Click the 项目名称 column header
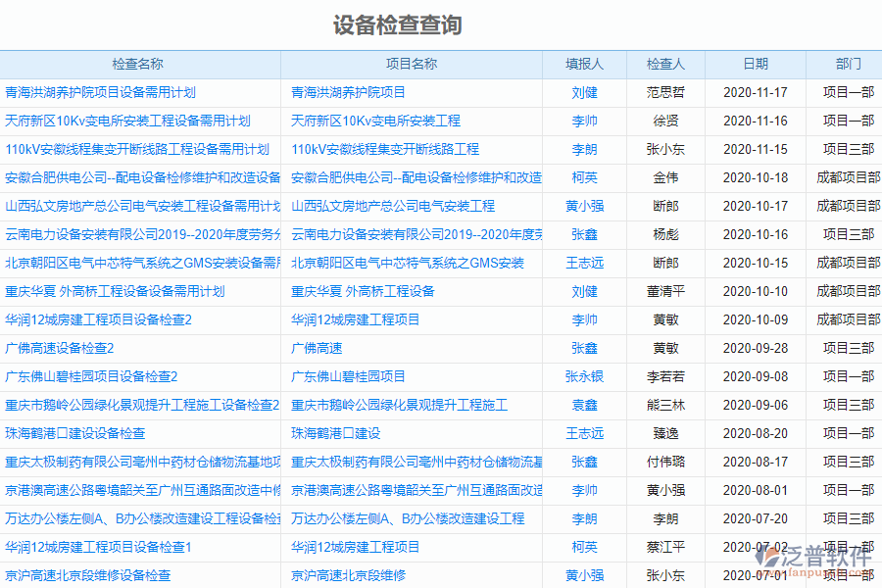Image resolution: width=882 pixels, height=588 pixels. pos(412,64)
